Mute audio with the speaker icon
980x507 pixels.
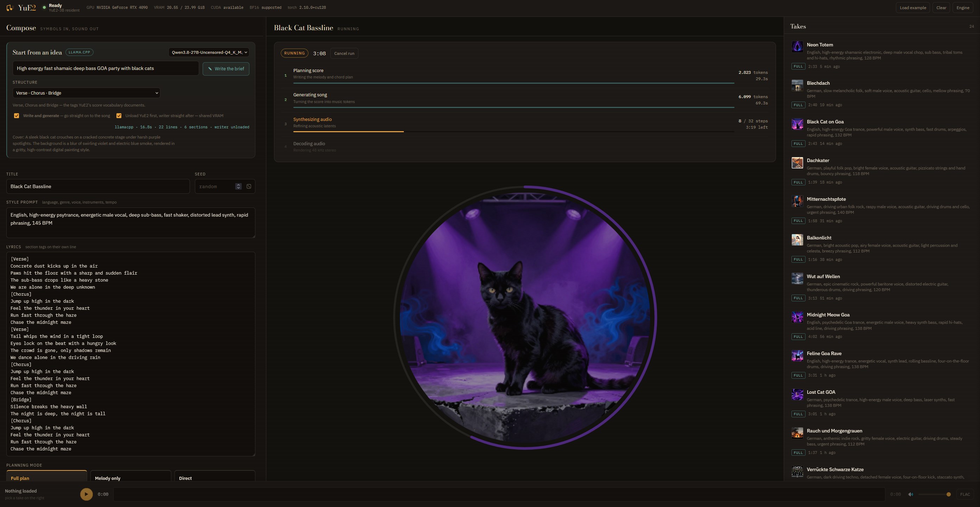click(x=910, y=494)
